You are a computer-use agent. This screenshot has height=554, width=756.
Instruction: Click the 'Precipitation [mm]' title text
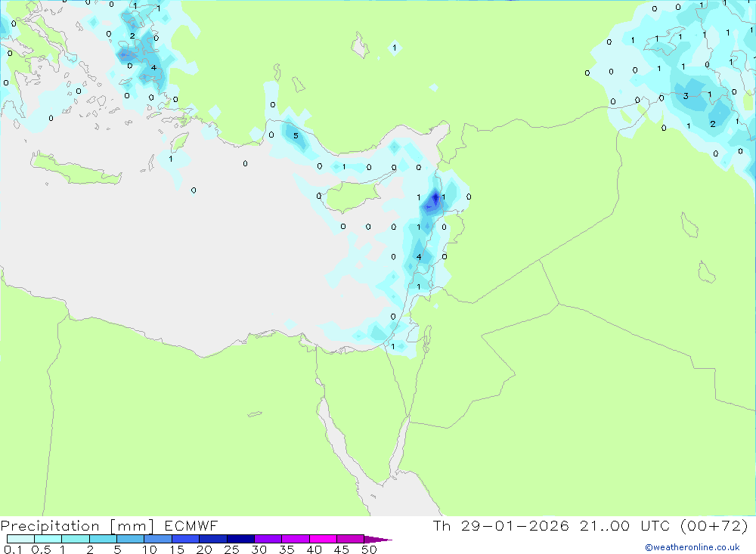(77, 526)
